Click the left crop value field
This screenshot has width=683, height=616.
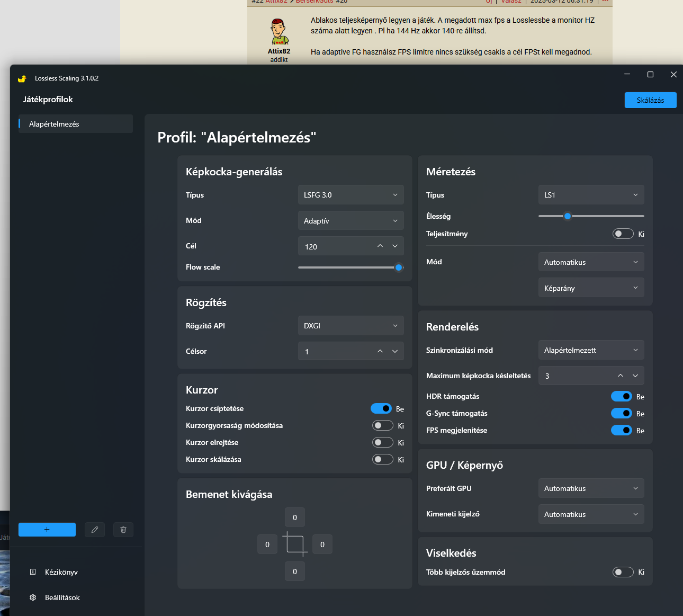(x=267, y=544)
